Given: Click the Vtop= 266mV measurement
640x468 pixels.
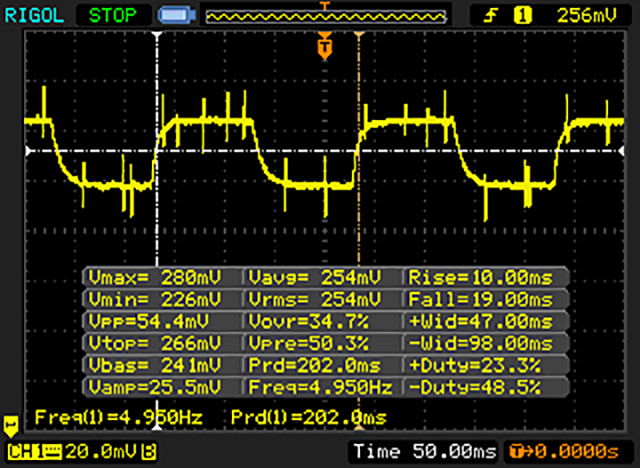Looking at the screenshot, I should 154,344.
